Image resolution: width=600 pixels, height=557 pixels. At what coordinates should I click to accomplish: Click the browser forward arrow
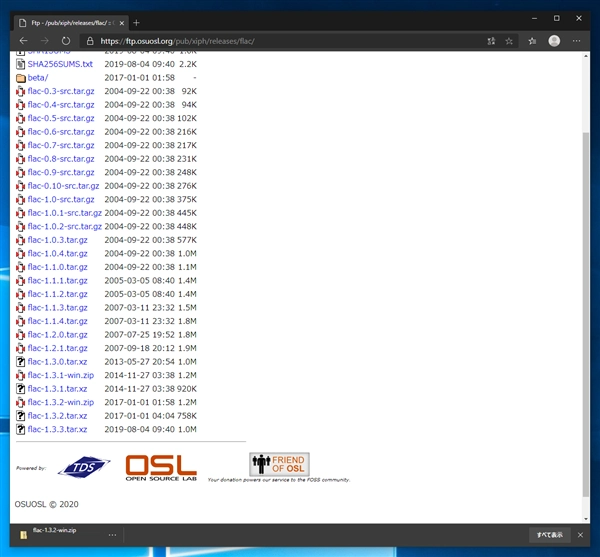pyautogui.click(x=45, y=41)
